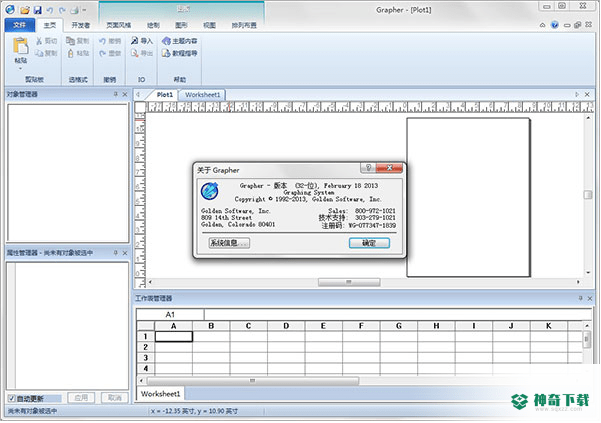Open the File (文件) menu tab
Screen dimensions: 601x423
pos(20,25)
